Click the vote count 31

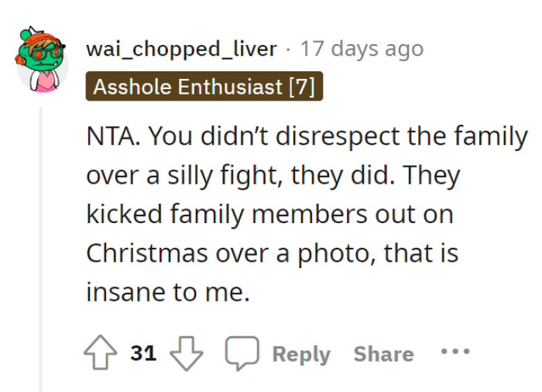tap(143, 354)
